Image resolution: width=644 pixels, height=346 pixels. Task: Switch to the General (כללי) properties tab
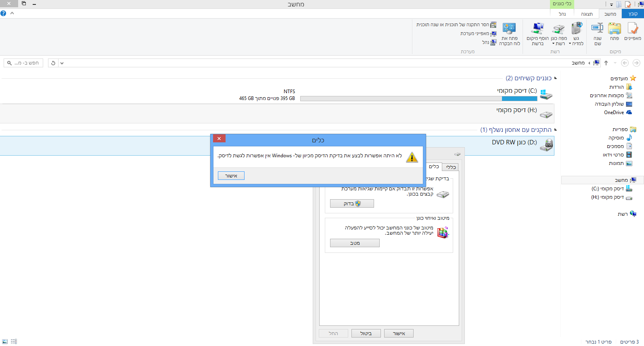point(451,167)
